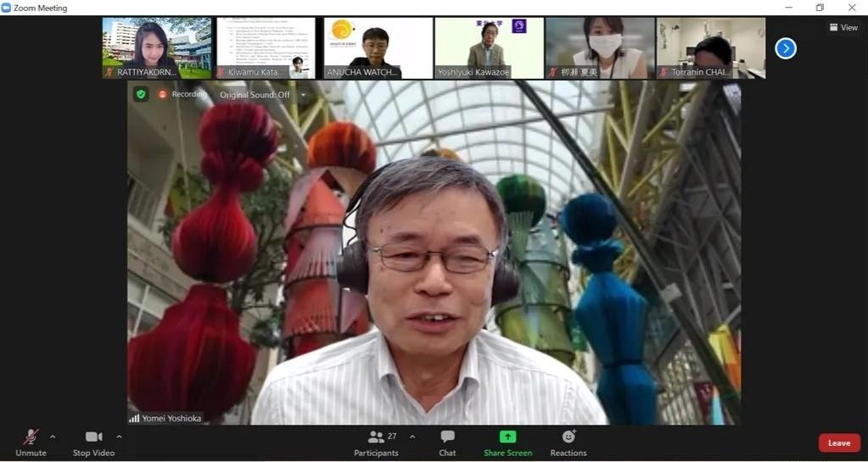The width and height of the screenshot is (868, 462).
Task: Expand audio options arrow next to Unmute
Action: [x=53, y=437]
